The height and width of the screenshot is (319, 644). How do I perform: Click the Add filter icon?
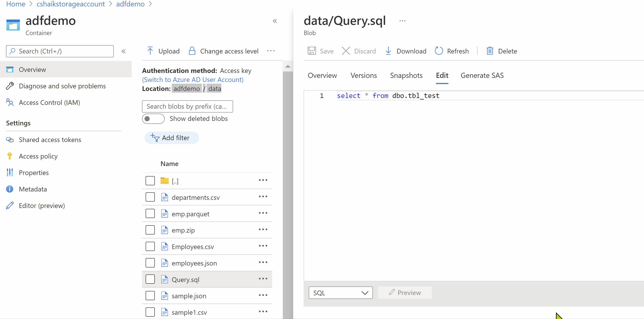click(155, 137)
